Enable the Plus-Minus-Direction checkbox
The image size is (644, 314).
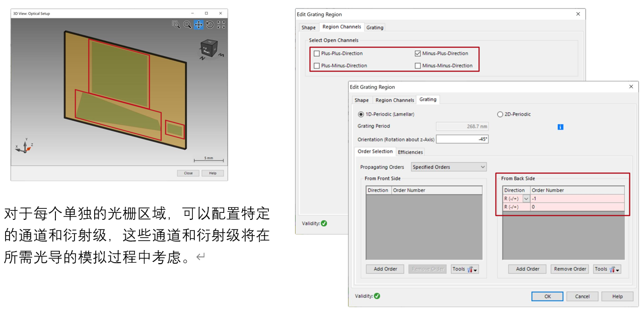click(317, 65)
